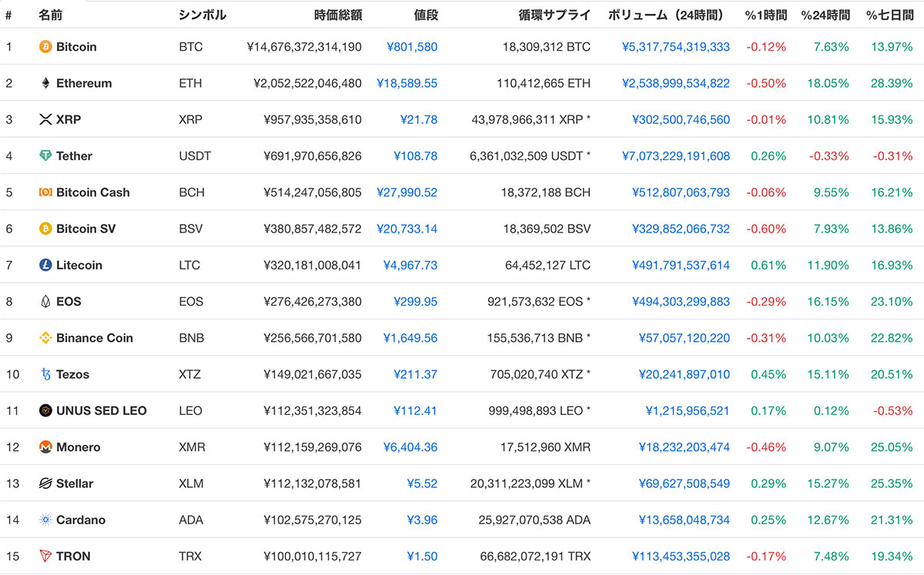Open the Stellar name link
924x575 pixels.
click(75, 483)
